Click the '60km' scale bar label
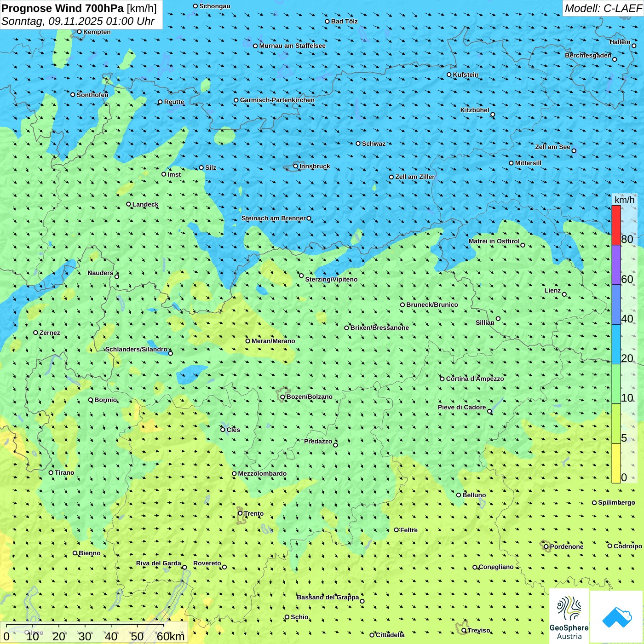 click(x=171, y=636)
